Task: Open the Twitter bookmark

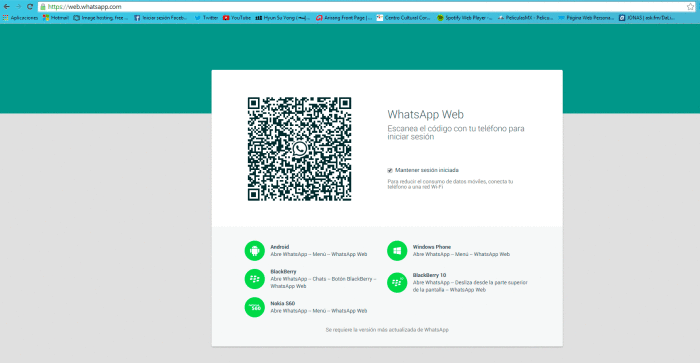Action: pos(206,18)
